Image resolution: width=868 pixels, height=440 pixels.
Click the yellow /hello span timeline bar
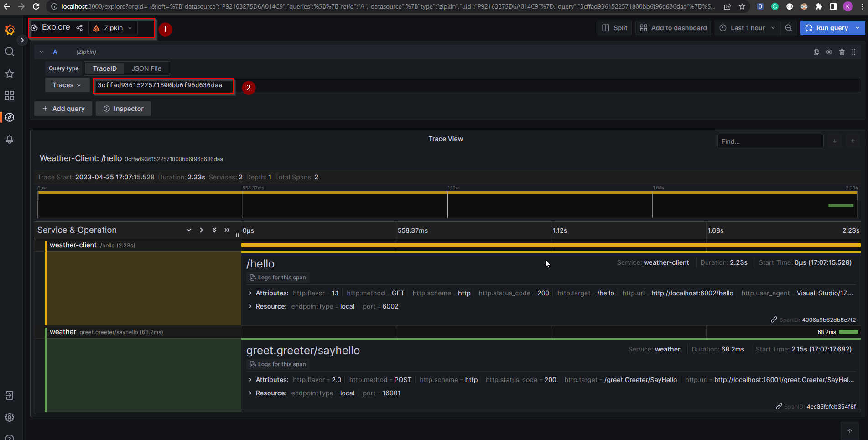pos(551,245)
